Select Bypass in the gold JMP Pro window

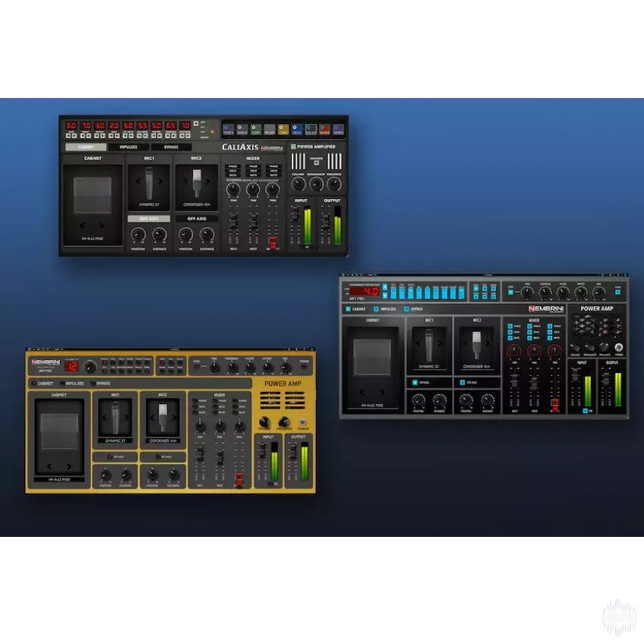coord(100,384)
